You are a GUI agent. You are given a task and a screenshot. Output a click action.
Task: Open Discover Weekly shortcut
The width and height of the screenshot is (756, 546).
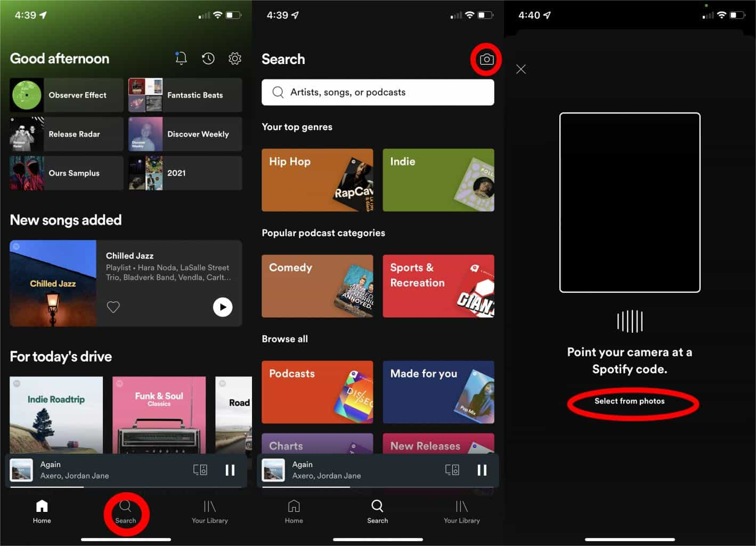[185, 134]
